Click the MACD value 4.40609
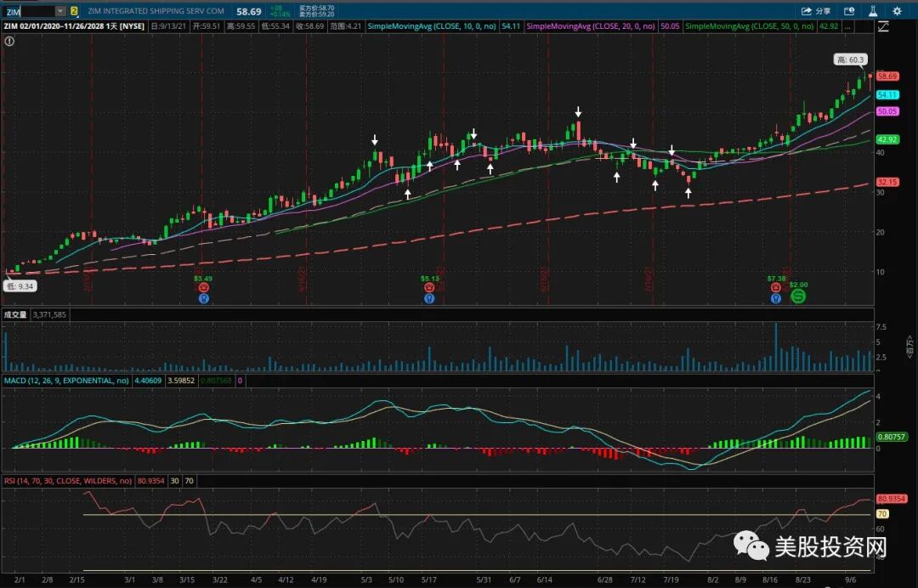 coord(148,381)
